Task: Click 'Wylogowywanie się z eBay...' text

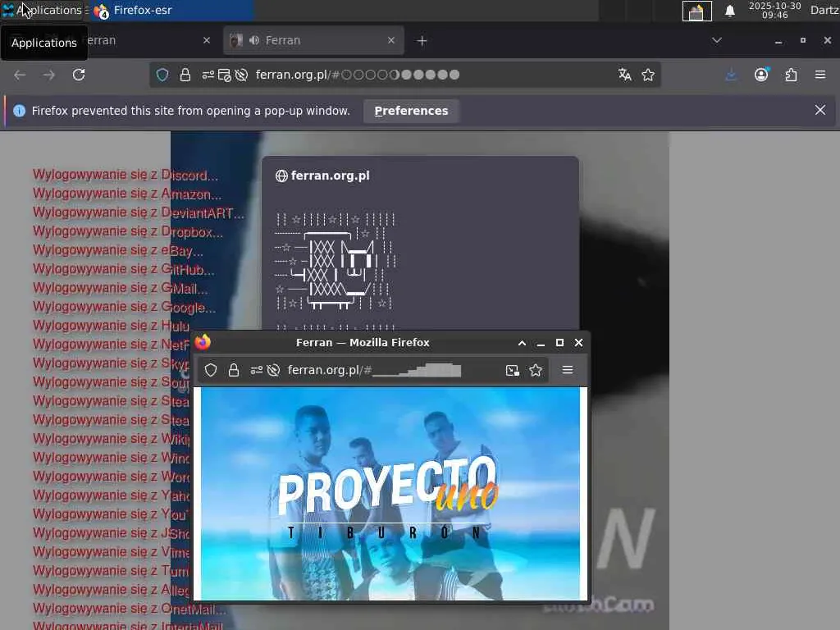Action: click(118, 250)
